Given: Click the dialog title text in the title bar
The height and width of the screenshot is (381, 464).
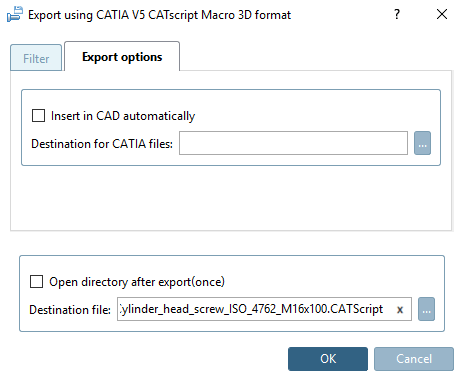Looking at the screenshot, I should 159,15.
